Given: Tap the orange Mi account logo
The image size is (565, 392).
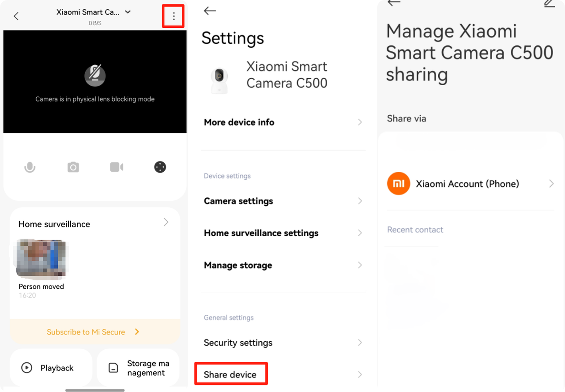Looking at the screenshot, I should 398,184.
